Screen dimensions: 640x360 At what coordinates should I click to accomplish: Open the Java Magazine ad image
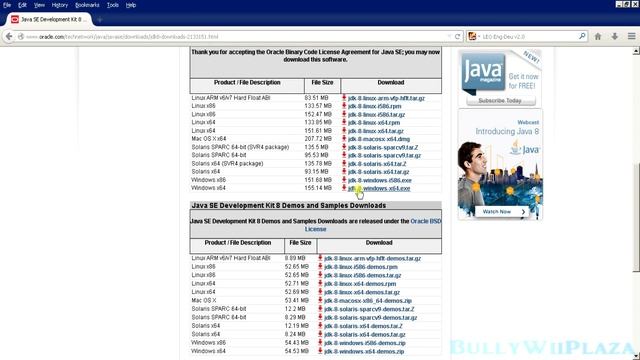500,78
